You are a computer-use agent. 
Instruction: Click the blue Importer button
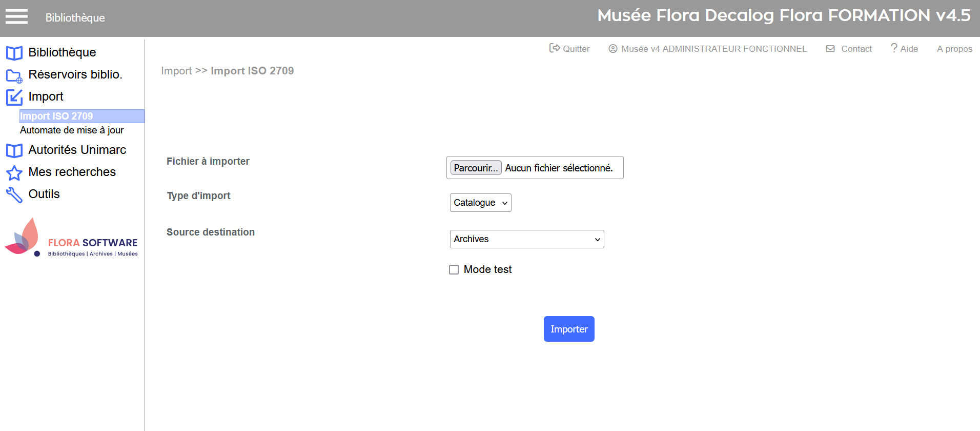(x=568, y=329)
